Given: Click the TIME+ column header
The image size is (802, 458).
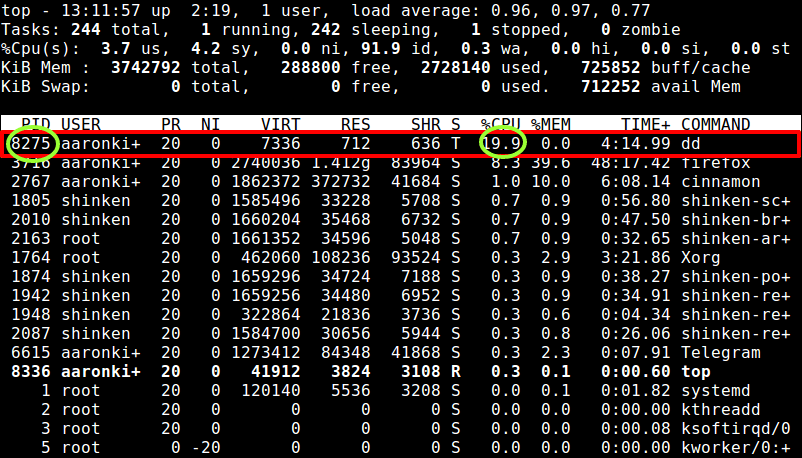Looking at the screenshot, I should point(645,124).
